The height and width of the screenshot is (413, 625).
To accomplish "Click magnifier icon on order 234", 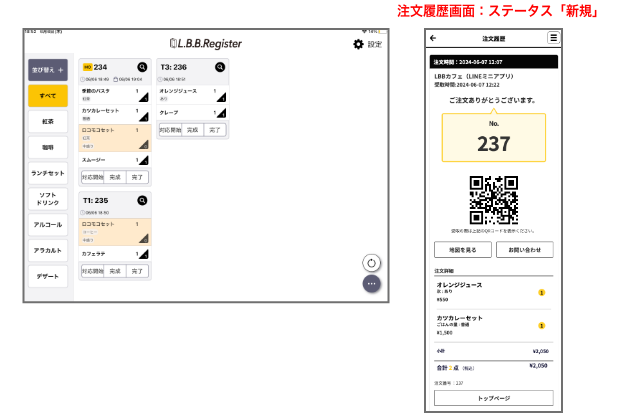I will (142, 67).
